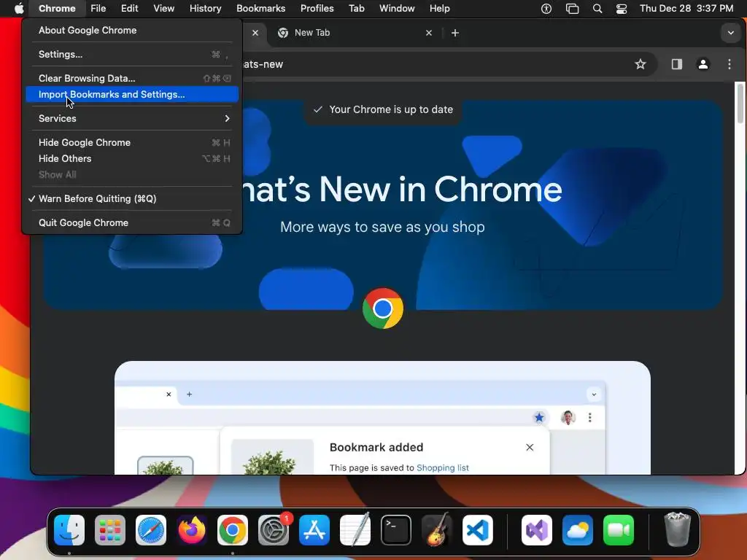Open the File menu
This screenshot has height=560, width=747.
98,8
